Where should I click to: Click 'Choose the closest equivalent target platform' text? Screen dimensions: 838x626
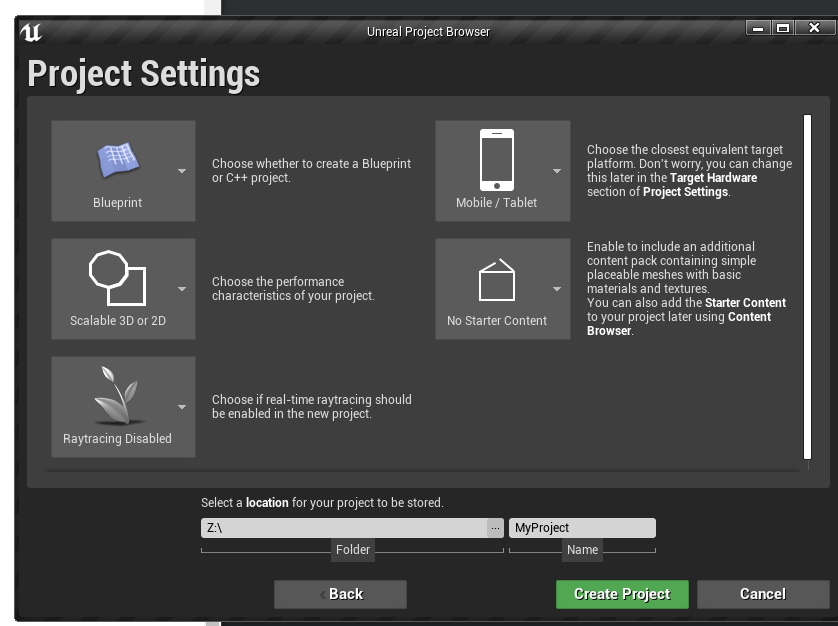(689, 171)
